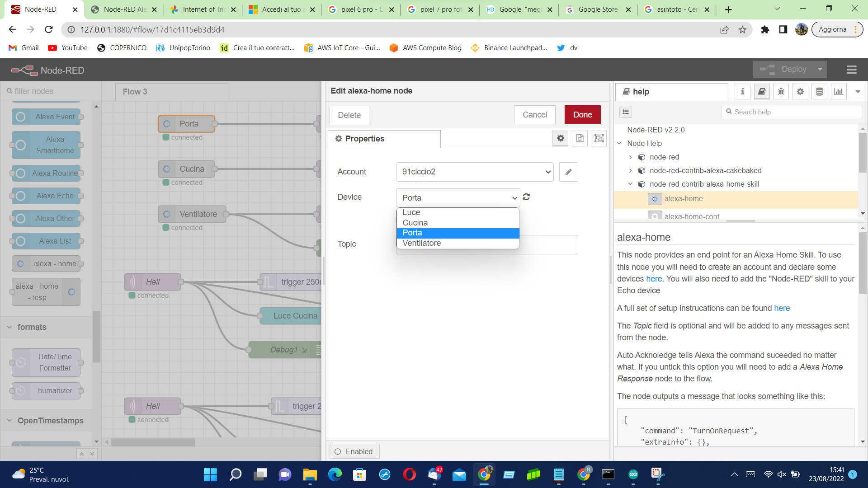Open the dashboard chart sidebar icon

(839, 92)
